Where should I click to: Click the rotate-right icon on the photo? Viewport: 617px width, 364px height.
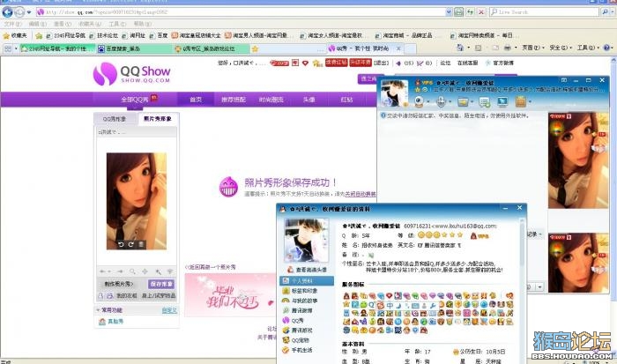pos(131,244)
